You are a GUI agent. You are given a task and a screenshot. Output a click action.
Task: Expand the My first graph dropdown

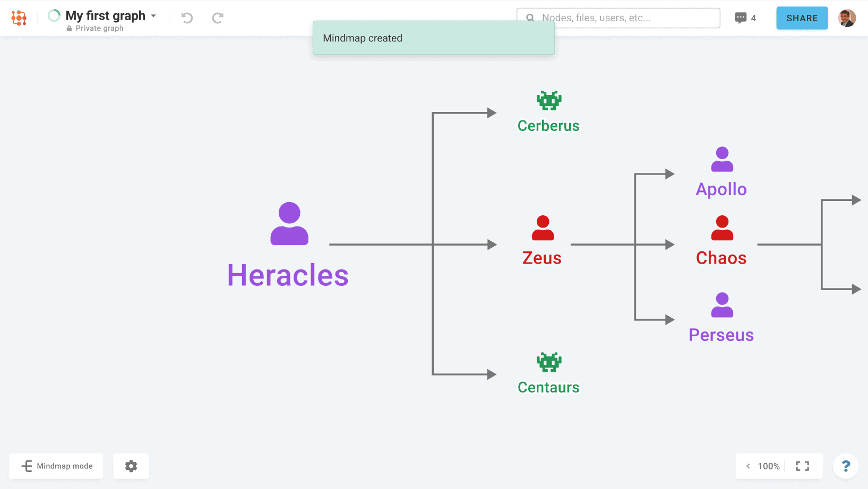pos(153,16)
